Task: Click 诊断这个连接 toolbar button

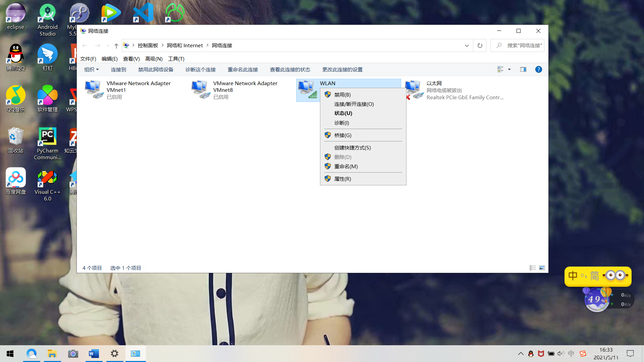Action: (x=200, y=69)
